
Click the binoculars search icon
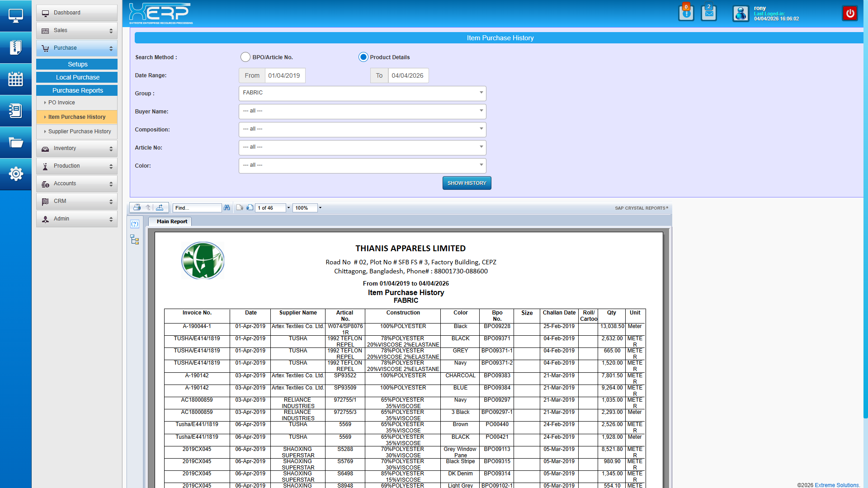point(227,208)
